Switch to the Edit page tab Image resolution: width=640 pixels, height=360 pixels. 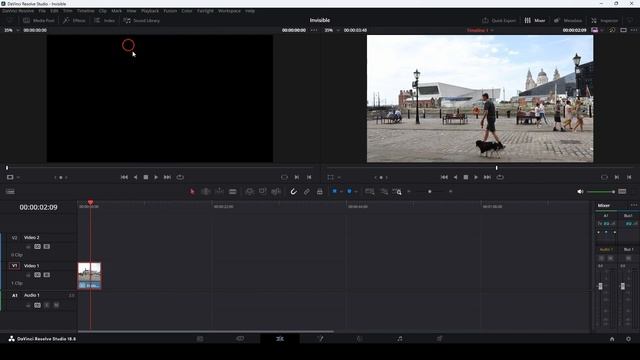pyautogui.click(x=280, y=339)
